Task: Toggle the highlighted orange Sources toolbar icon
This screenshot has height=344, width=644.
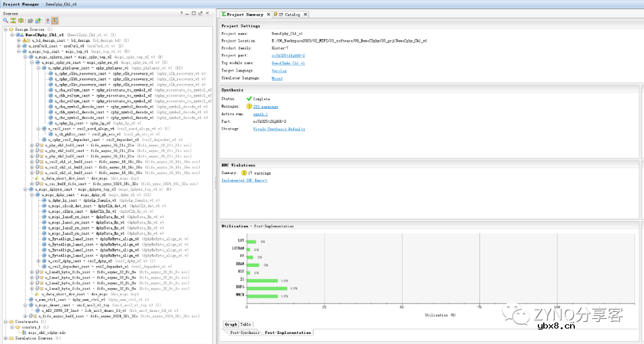Action: tap(55, 21)
